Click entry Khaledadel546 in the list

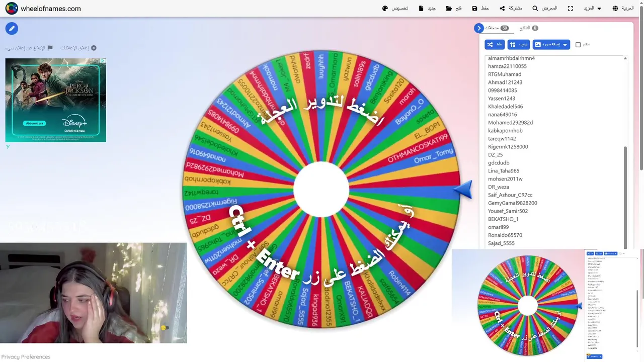tap(505, 107)
